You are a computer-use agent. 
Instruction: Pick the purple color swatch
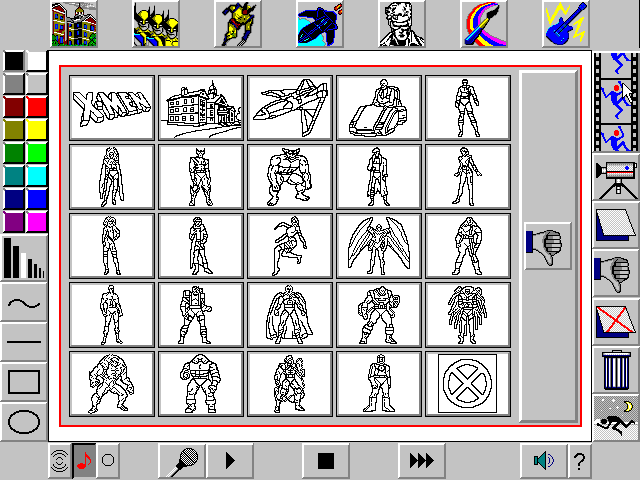(14, 222)
